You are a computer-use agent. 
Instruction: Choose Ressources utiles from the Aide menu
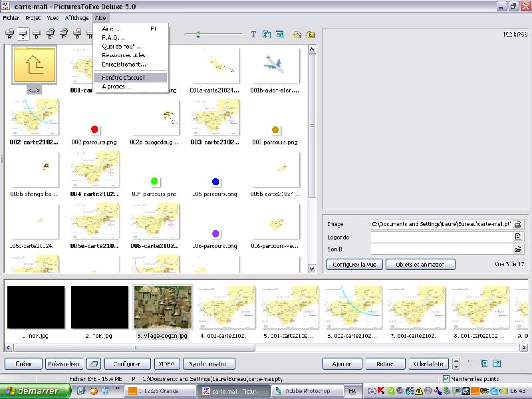(130, 55)
